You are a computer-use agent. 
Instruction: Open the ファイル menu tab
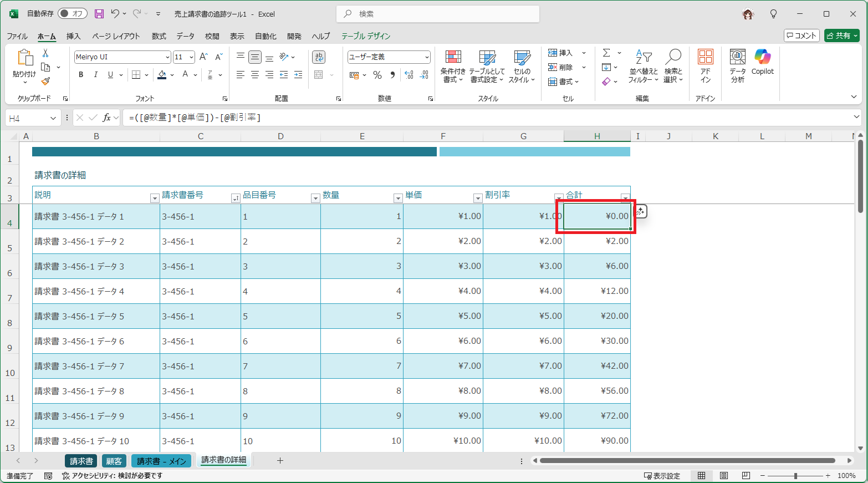(x=17, y=36)
